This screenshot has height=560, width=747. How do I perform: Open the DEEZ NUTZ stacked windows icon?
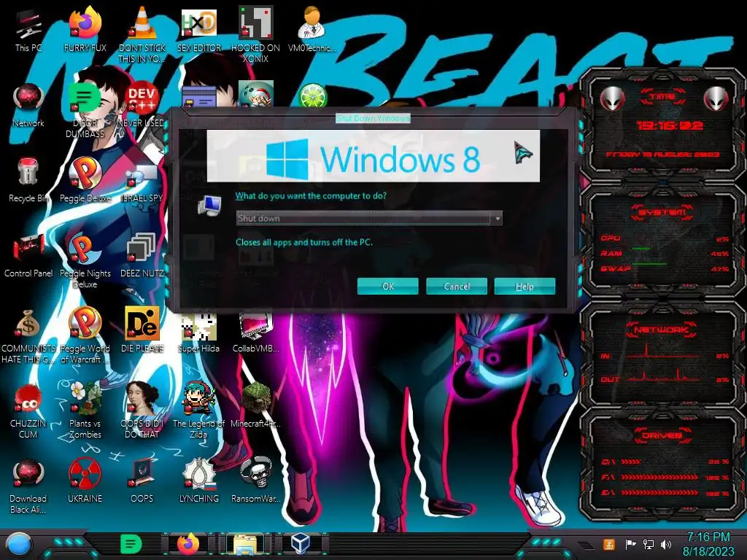click(142, 254)
